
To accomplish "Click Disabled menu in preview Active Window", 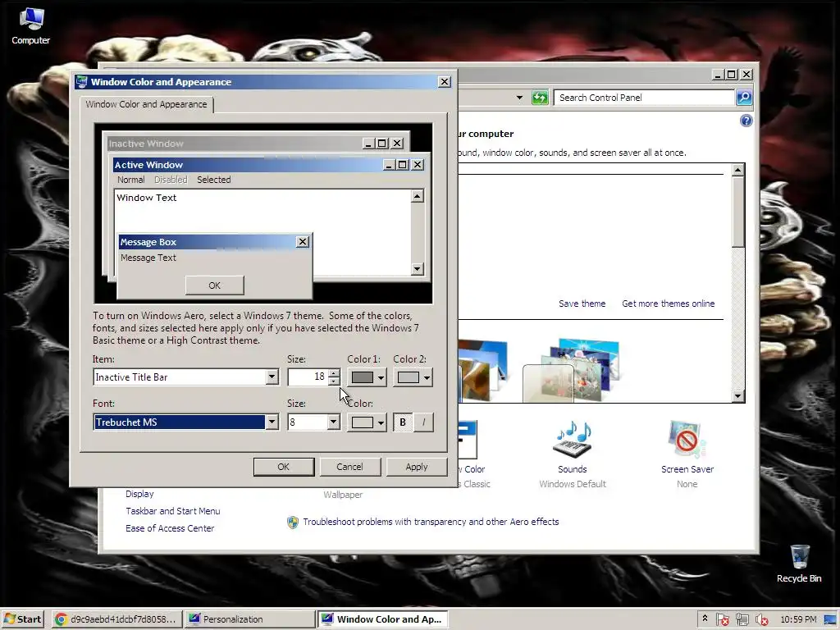I will 171,180.
